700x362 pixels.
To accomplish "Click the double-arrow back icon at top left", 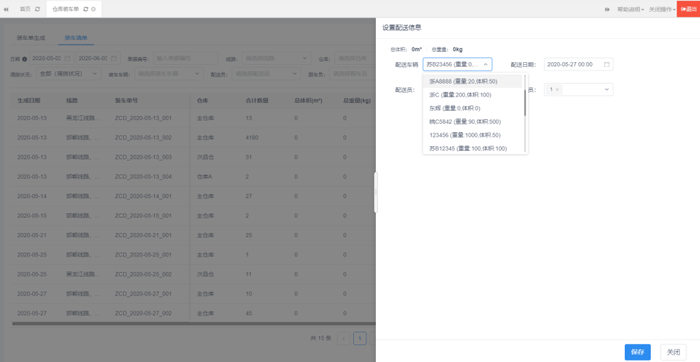I will pyautogui.click(x=6, y=9).
